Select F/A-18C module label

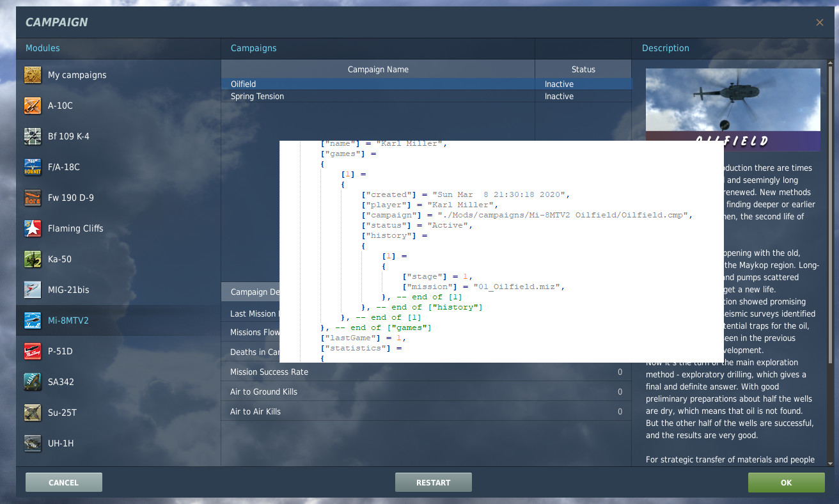pos(64,167)
